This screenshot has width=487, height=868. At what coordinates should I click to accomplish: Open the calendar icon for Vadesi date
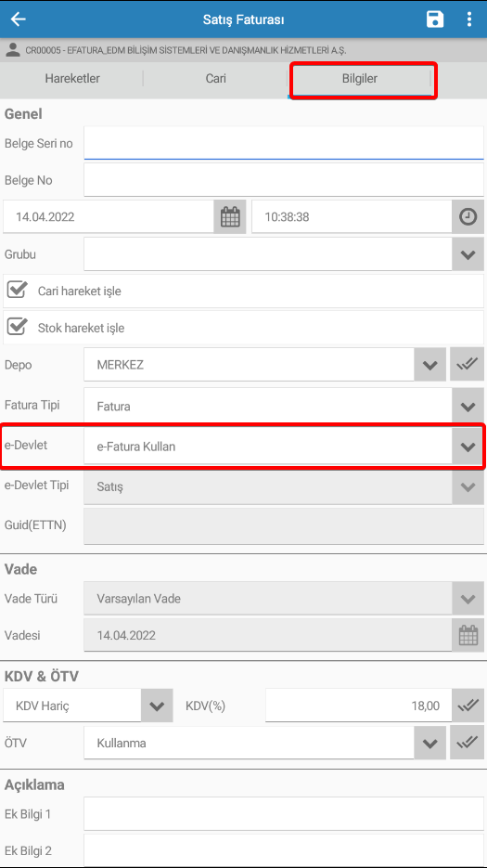point(468,635)
